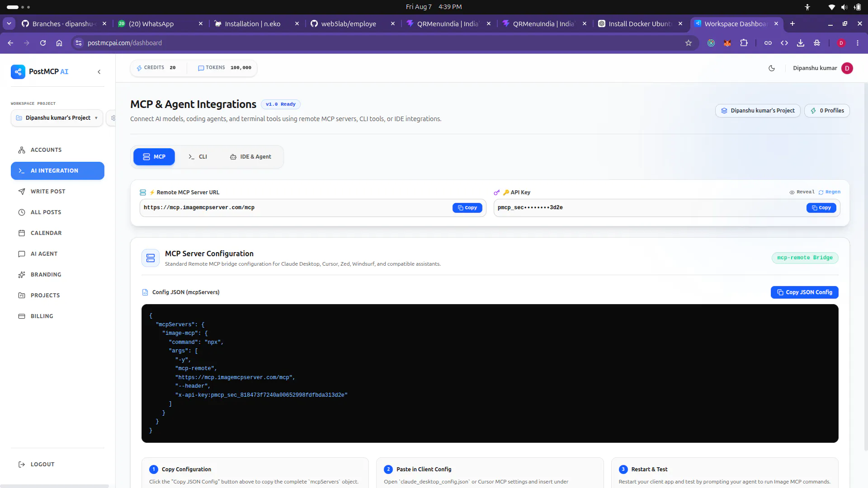Click the Remote MCP Server URL field
The width and height of the screenshot is (868, 488).
(x=313, y=208)
